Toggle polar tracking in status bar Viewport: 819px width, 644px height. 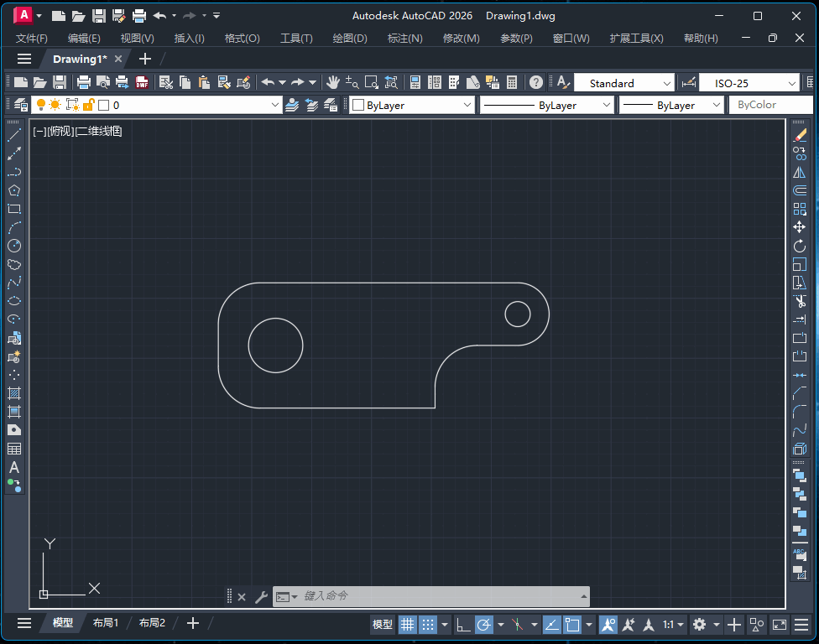(484, 625)
